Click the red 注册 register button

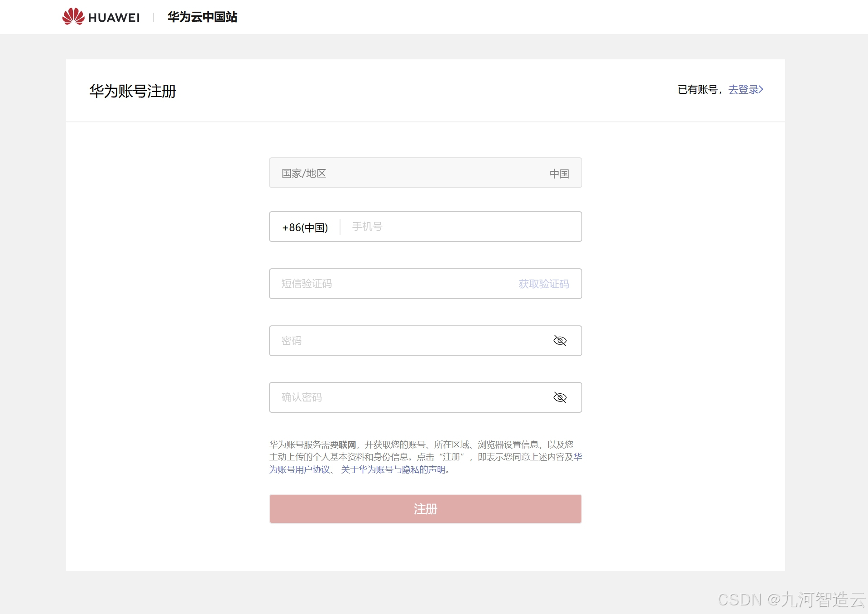coord(425,509)
